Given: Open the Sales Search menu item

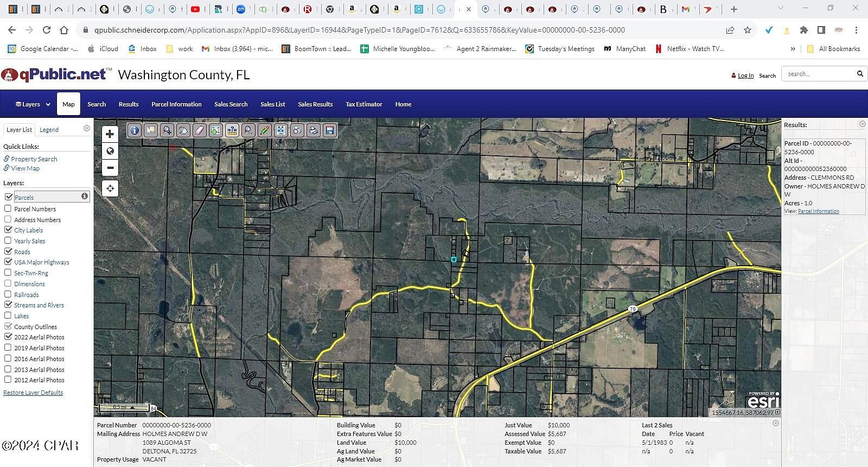Looking at the screenshot, I should tap(231, 104).
